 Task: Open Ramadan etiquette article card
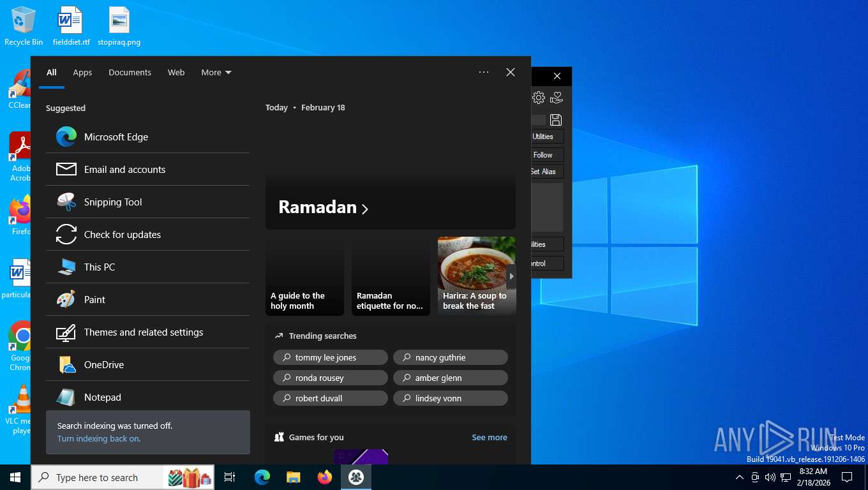(x=391, y=276)
